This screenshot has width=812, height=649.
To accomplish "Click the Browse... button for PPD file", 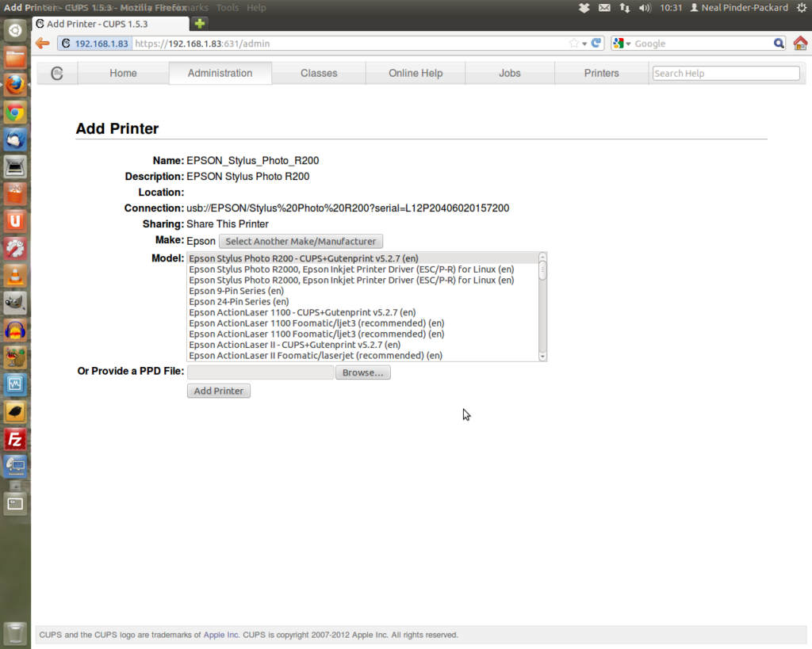I will [x=363, y=372].
